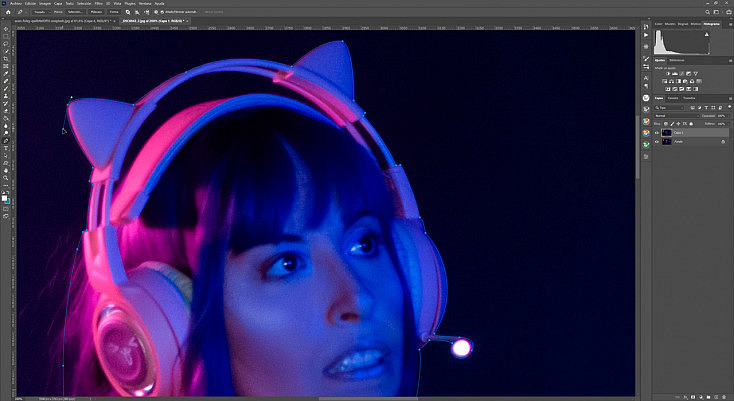Select the Eyedropper tool
The image size is (734, 401).
point(6,73)
